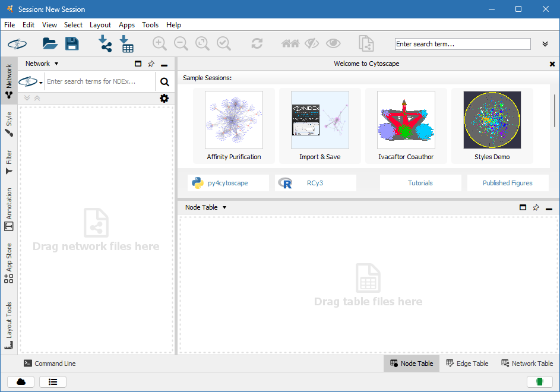This screenshot has width=560, height=392.
Task: Switch to the Annotation side tab
Action: (x=9, y=210)
